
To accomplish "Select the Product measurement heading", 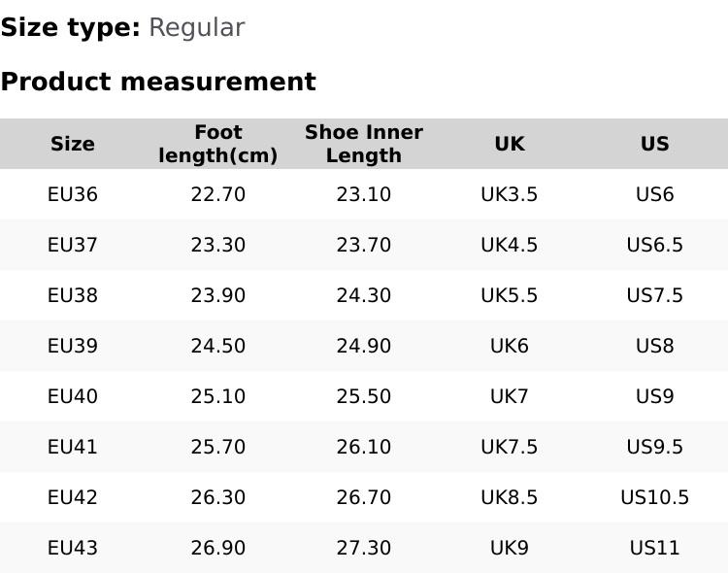I will (x=158, y=82).
